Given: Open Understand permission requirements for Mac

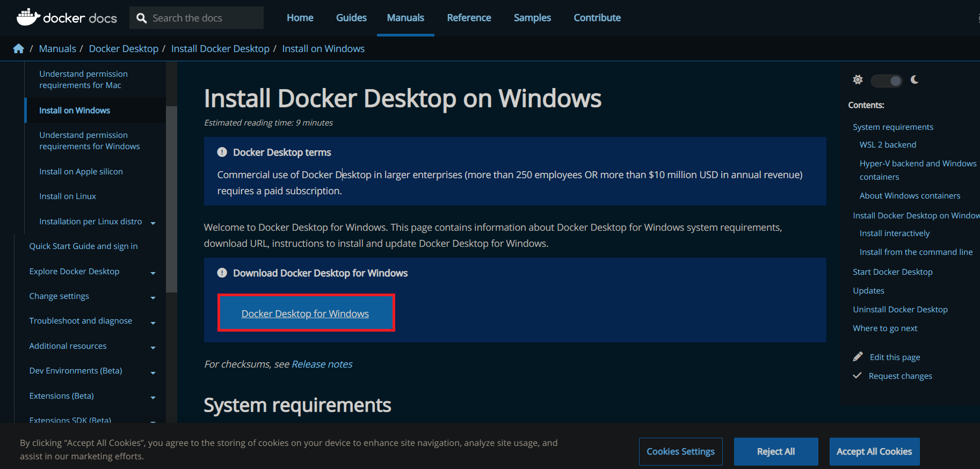Looking at the screenshot, I should [83, 79].
